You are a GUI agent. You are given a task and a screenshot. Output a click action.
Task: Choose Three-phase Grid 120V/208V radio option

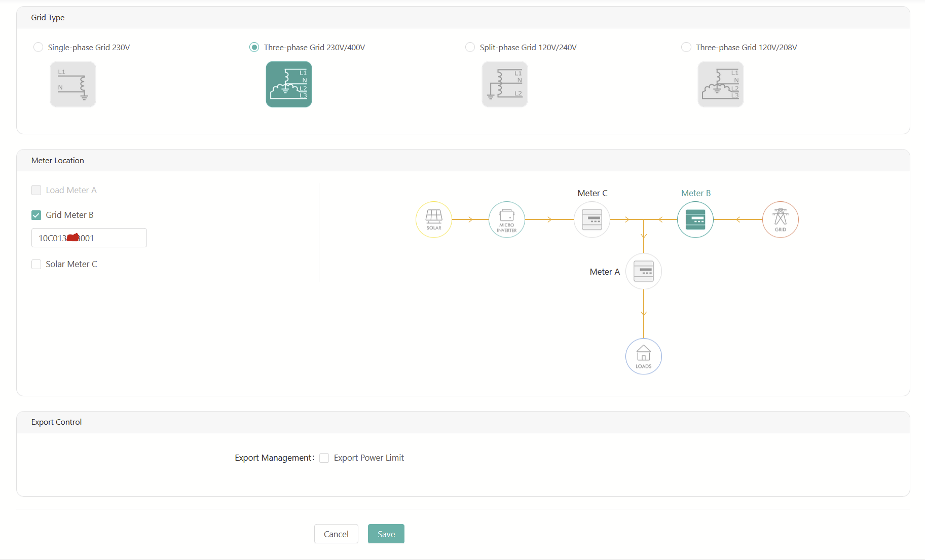(x=686, y=47)
